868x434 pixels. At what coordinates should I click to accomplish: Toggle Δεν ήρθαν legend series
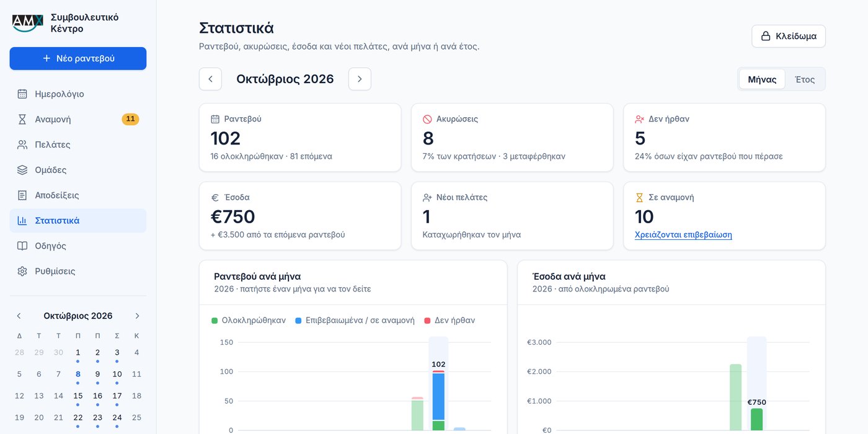coord(449,321)
